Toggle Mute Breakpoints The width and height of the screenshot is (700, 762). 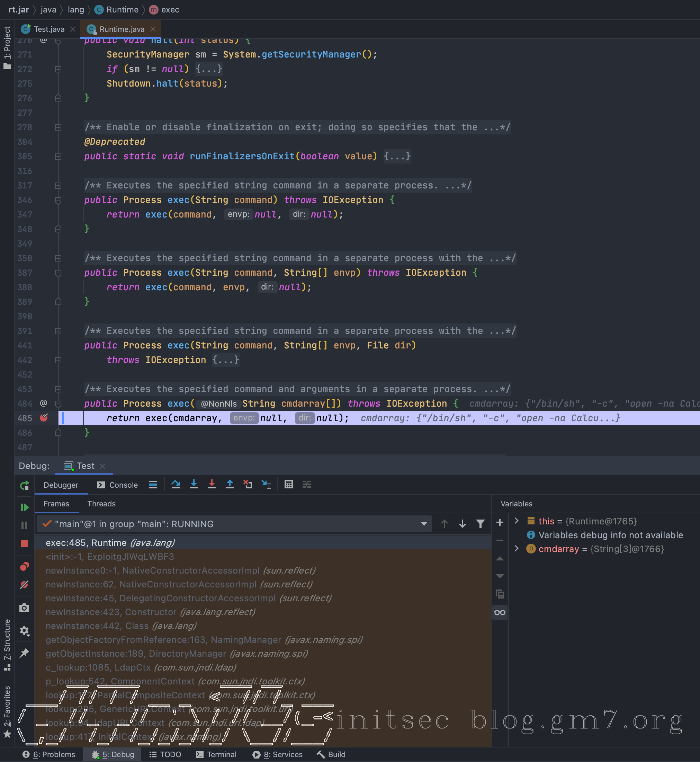click(x=24, y=585)
